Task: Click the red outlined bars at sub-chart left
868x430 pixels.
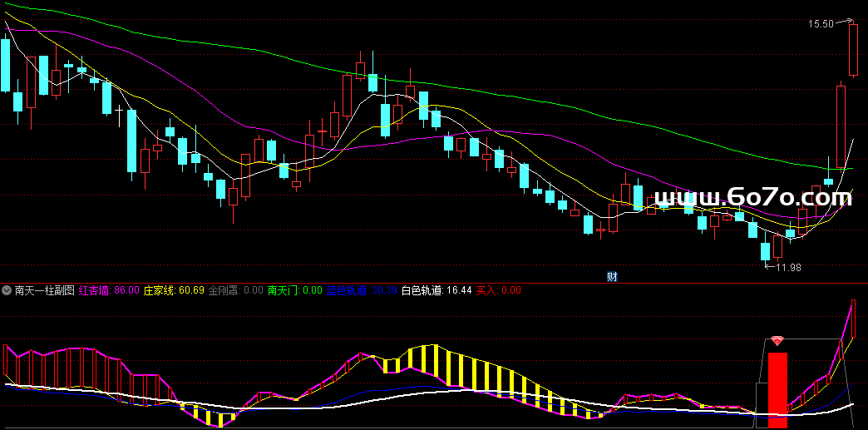Action: pos(50,368)
